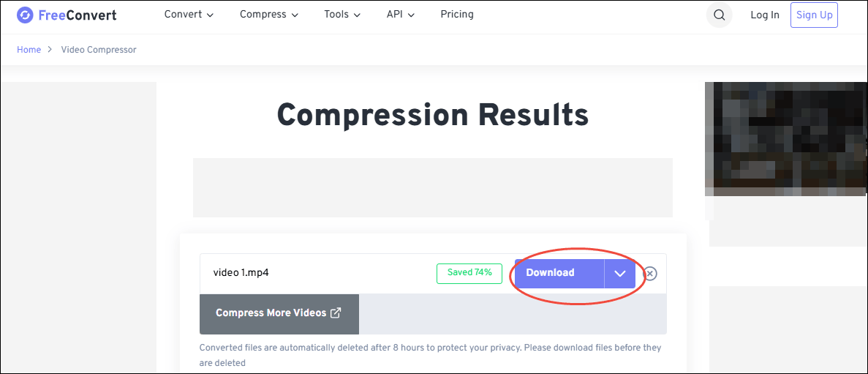Open the API menu

point(401,15)
